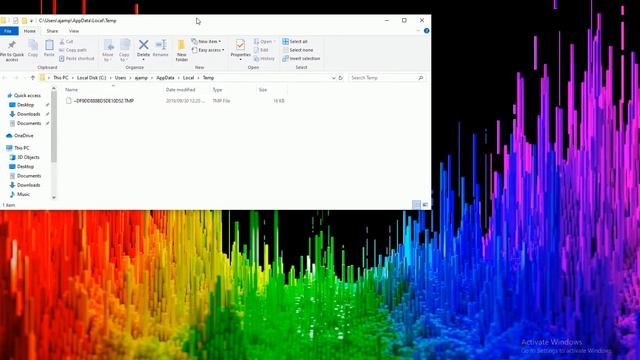Viewport: 640px width, 360px height.
Task: Switch to the View ribbon tab
Action: click(73, 31)
